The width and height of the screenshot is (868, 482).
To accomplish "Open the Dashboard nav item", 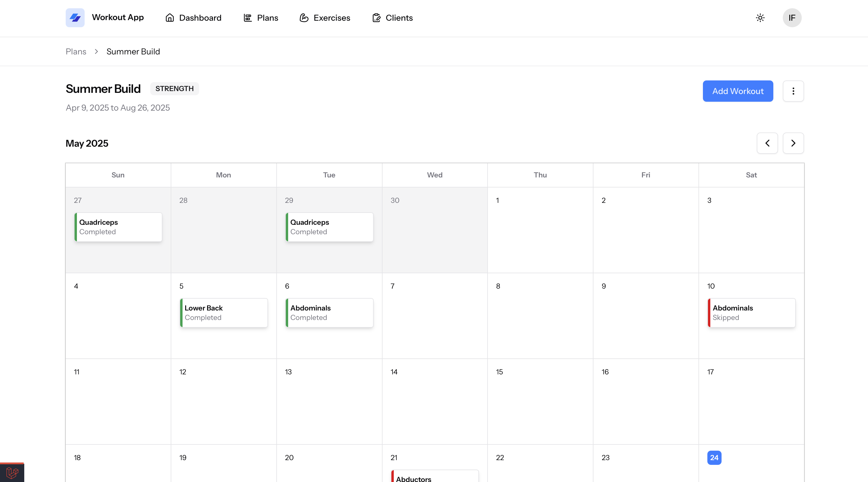I will tap(193, 18).
